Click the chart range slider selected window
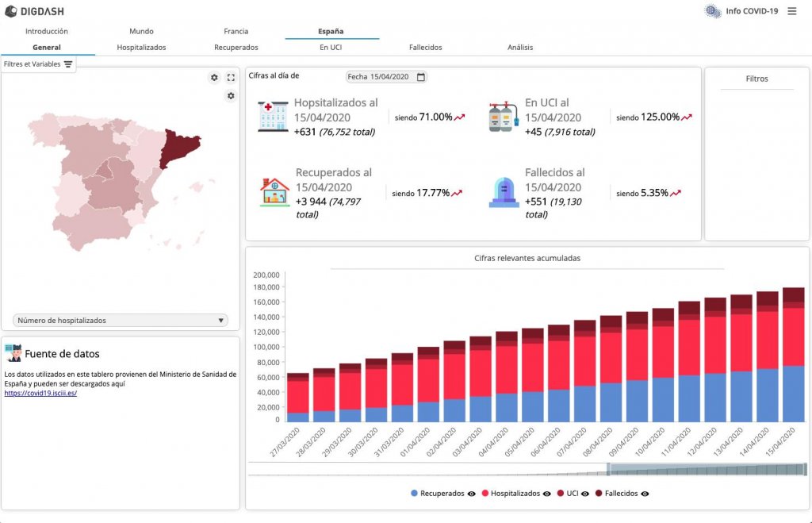This screenshot has width=812, height=523. [707, 470]
